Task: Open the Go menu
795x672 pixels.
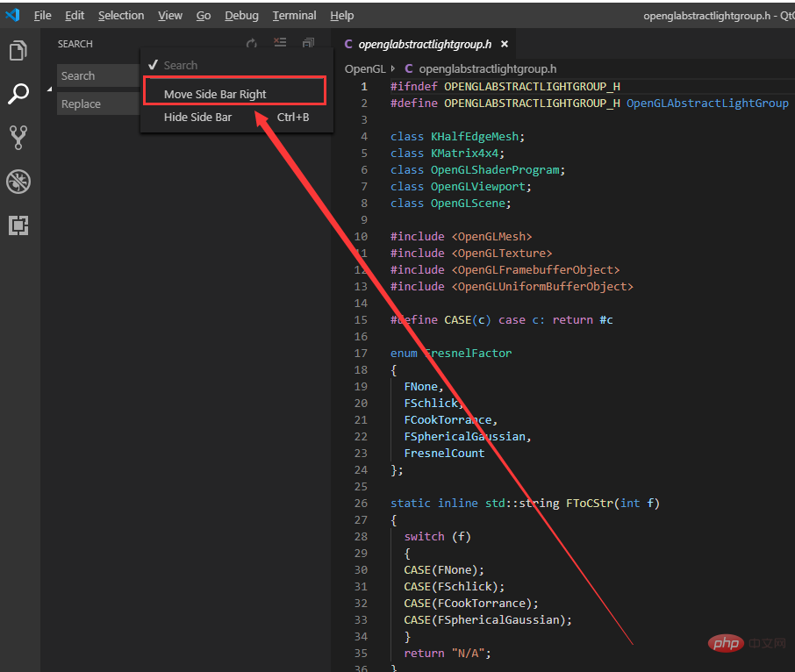Action: 204,16
